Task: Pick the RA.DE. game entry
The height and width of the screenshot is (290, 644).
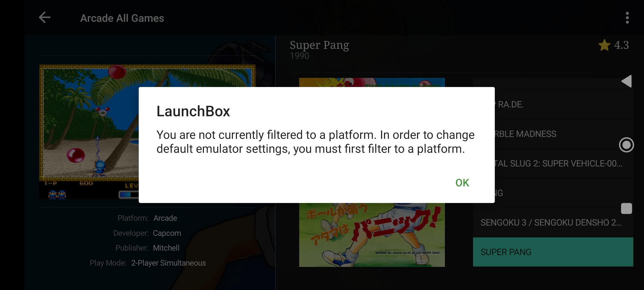Action: click(x=563, y=104)
